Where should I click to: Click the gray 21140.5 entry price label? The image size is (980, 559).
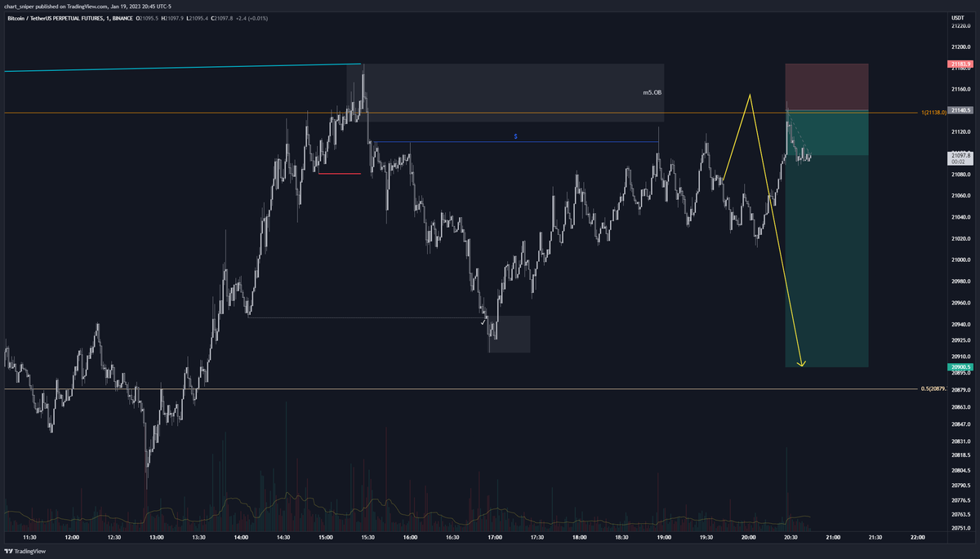(960, 110)
